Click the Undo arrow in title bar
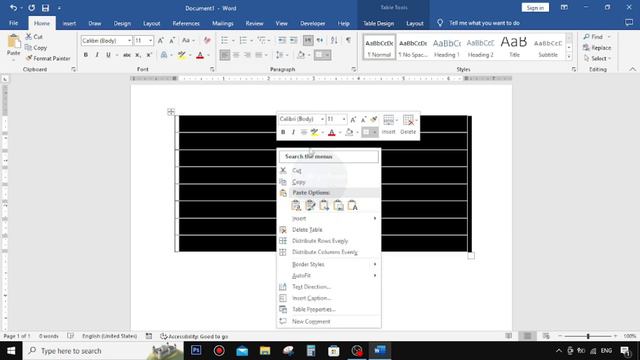Viewport: 640px width, 360px height. point(13,8)
